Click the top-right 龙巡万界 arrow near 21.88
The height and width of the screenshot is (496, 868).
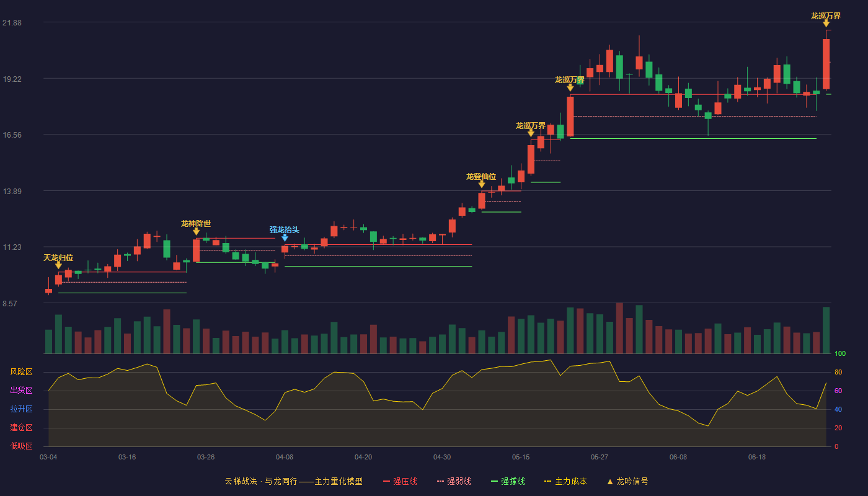click(x=826, y=24)
